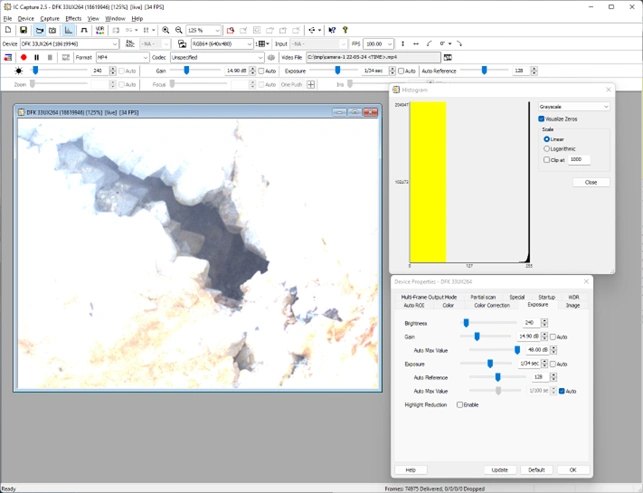Click the new document toolbar icon
Image resolution: width=643 pixels, height=493 pixels.
tap(9, 31)
